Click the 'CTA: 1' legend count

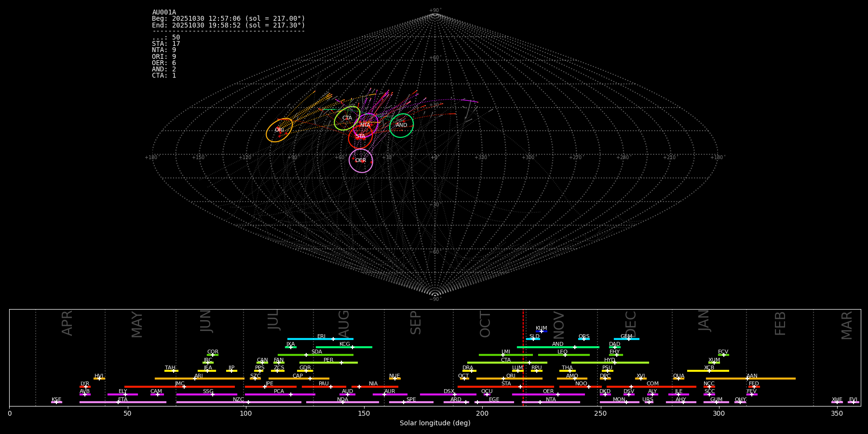(x=164, y=76)
